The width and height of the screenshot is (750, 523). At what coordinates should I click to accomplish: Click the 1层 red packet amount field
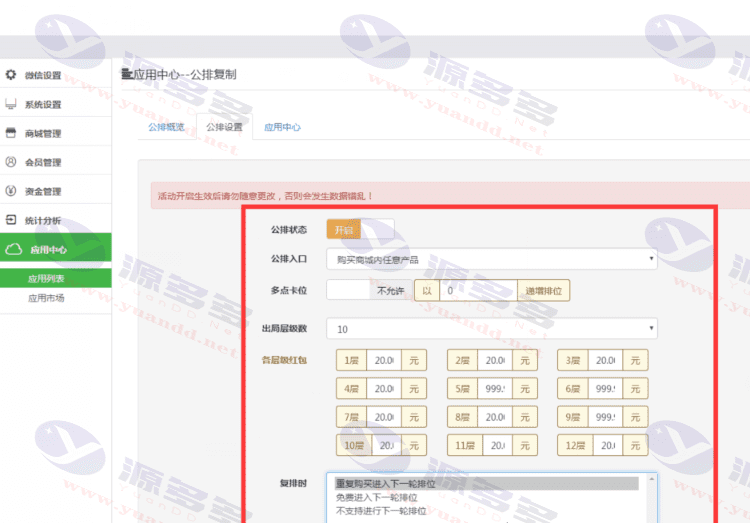384,360
